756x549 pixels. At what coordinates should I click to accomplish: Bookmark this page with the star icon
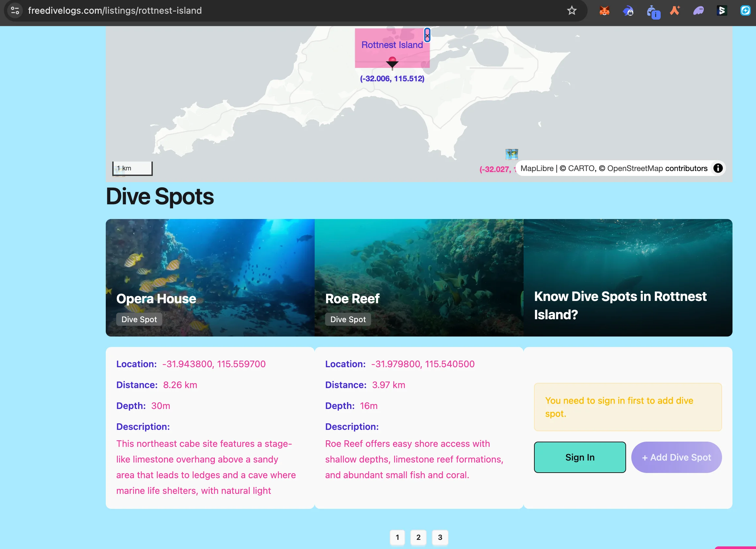pyautogui.click(x=572, y=11)
